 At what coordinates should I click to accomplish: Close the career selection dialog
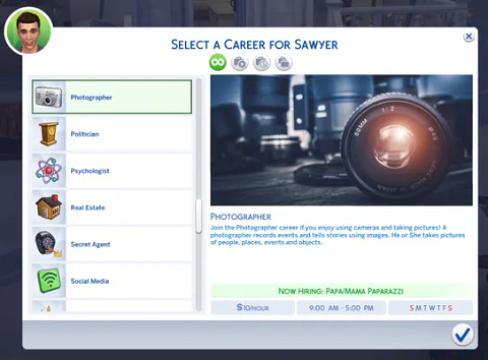click(469, 36)
